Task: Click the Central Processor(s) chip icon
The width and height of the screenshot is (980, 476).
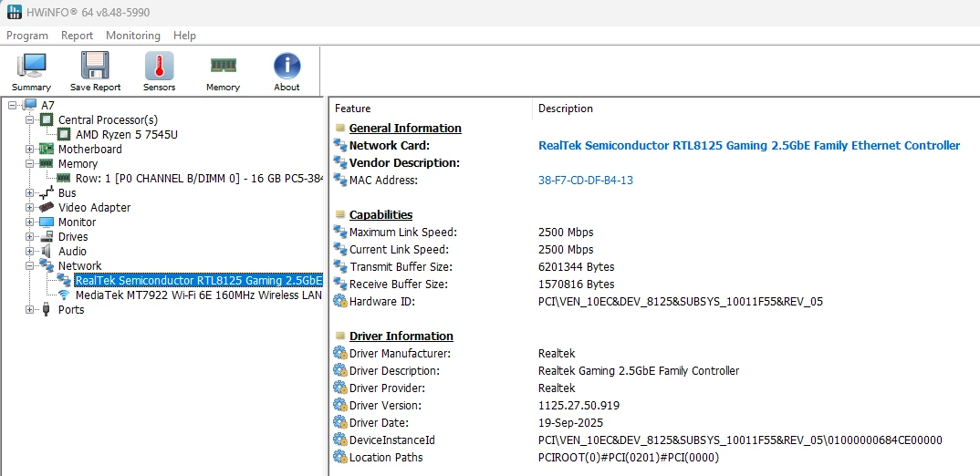Action: pos(47,119)
